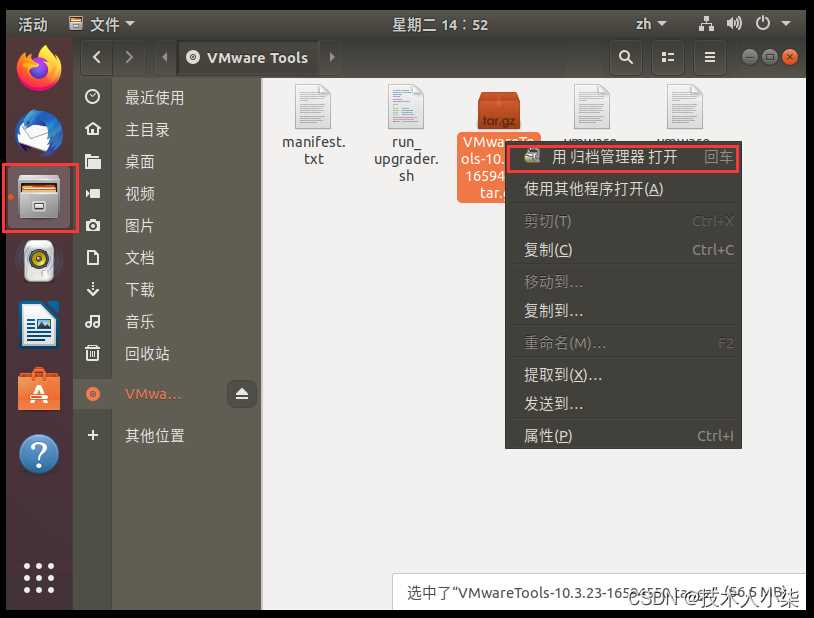The image size is (814, 618).
Task: Click the path bar right scroll arrow
Action: point(332,57)
